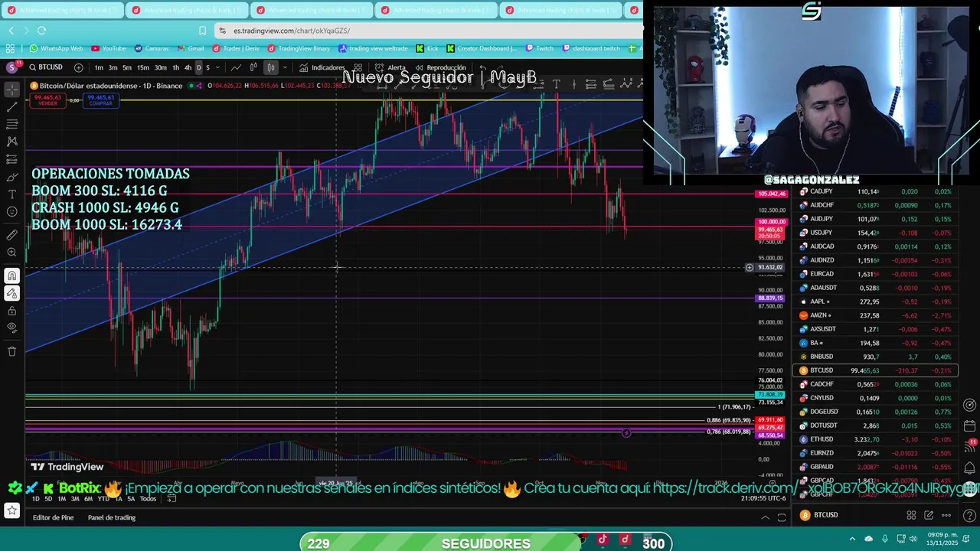980x551 pixels.
Task: Select the 1m timeframe
Action: (x=99, y=67)
